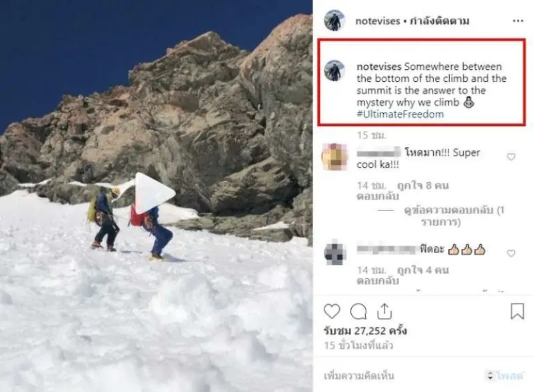Like the post with heart icon
The height and width of the screenshot is (392, 533).
(332, 311)
